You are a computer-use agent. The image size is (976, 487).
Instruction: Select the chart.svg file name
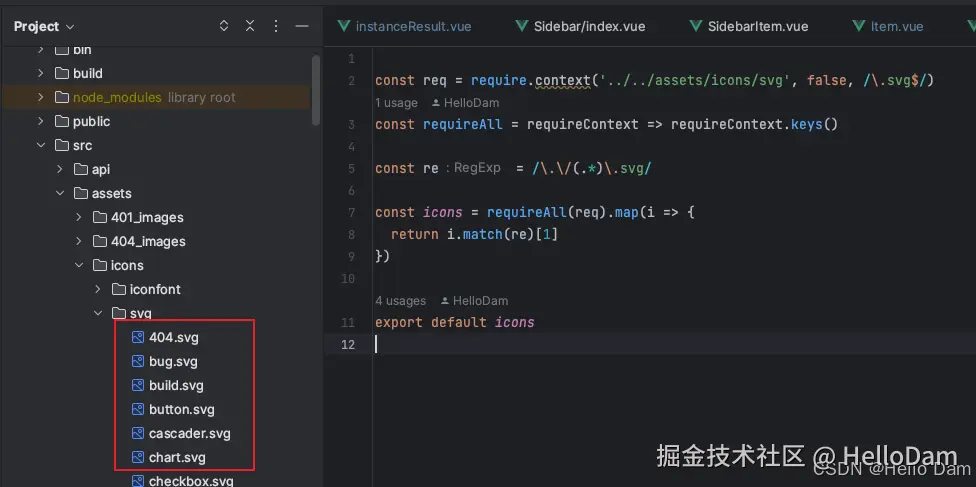(x=177, y=457)
